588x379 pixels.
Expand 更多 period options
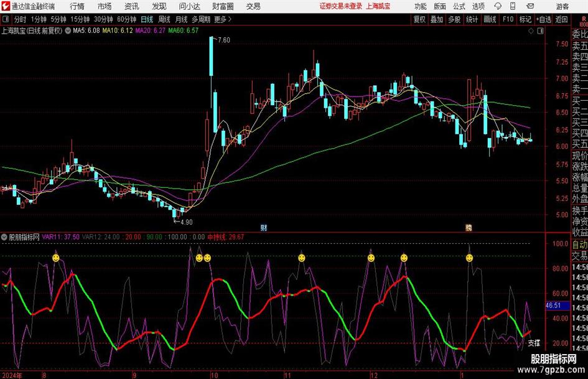(x=223, y=19)
